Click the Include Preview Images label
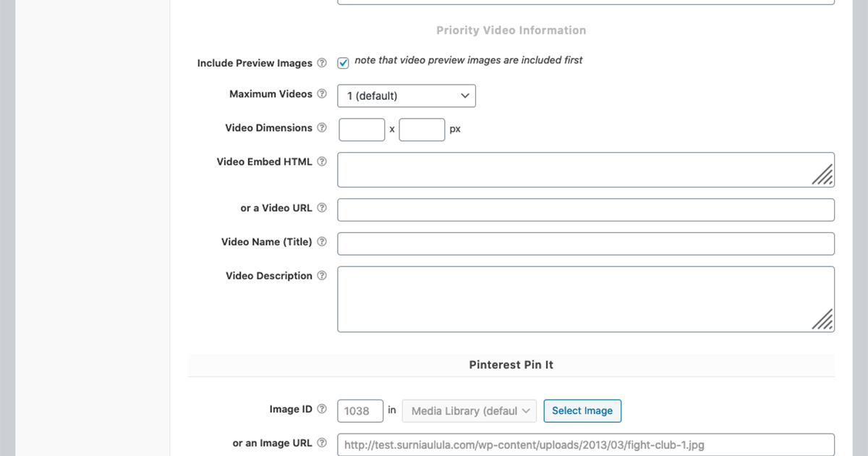The width and height of the screenshot is (868, 456). point(255,63)
